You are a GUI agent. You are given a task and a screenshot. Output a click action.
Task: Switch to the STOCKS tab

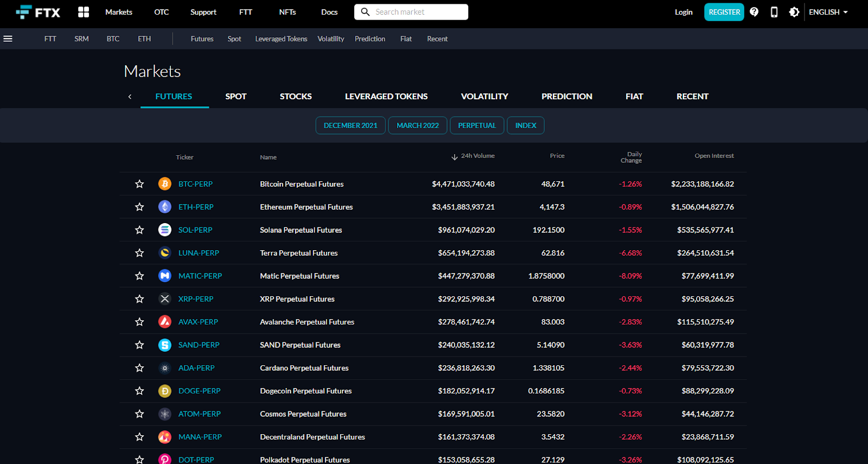pos(296,97)
